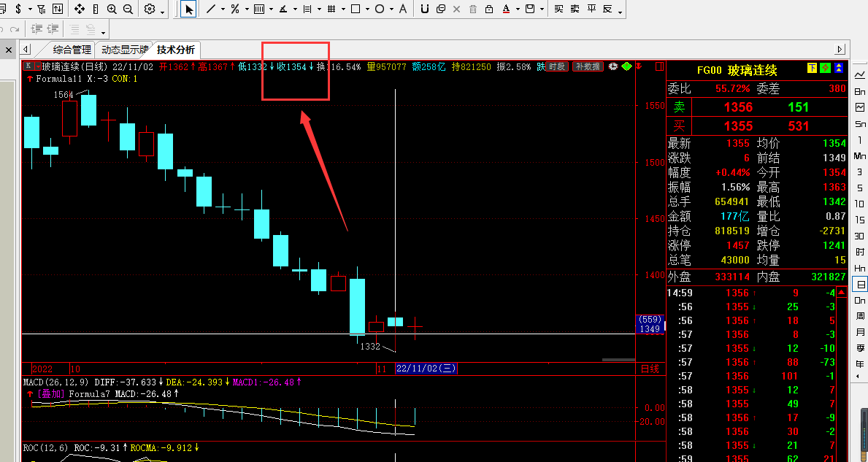Open trade toolbar overflow arrow after 反
Image resolution: width=868 pixels, height=462 pixels.
pos(620,12)
